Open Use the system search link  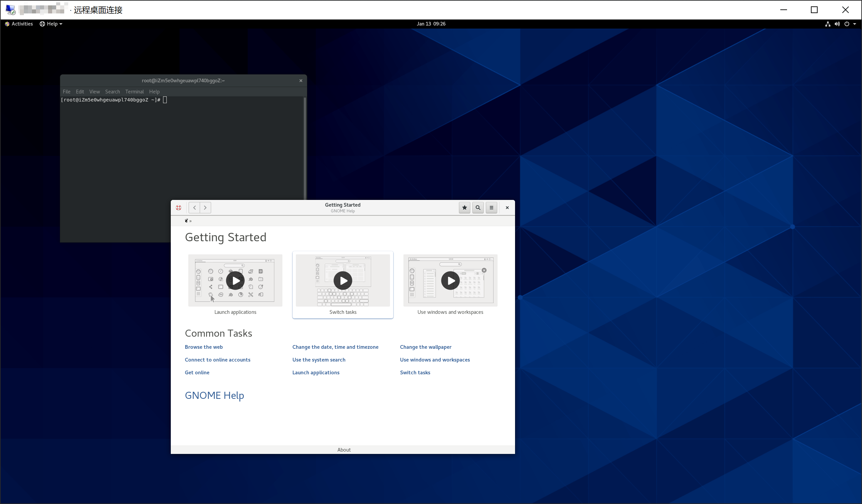tap(319, 360)
